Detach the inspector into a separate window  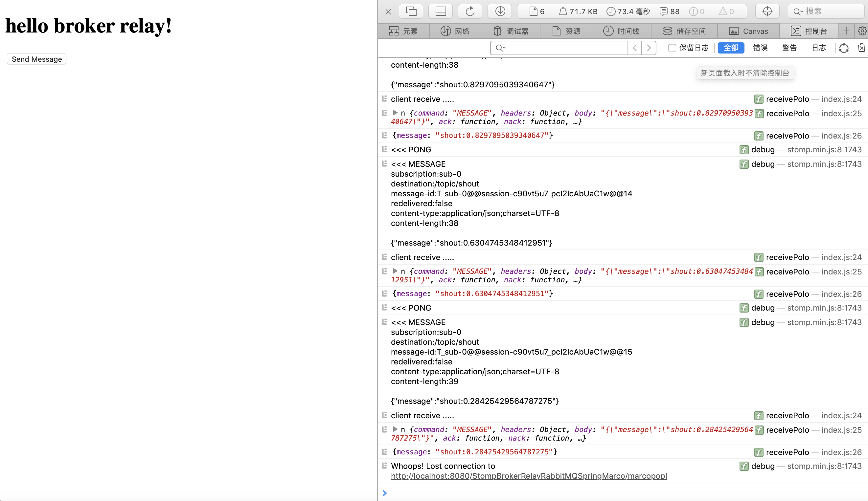[x=411, y=11]
